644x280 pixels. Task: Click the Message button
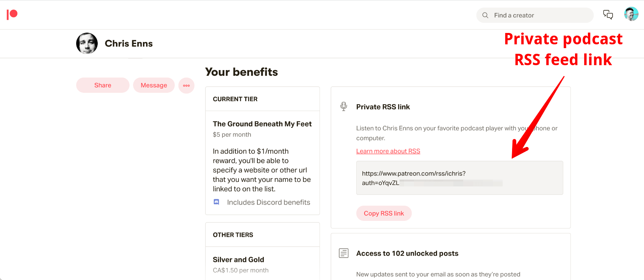[154, 85]
